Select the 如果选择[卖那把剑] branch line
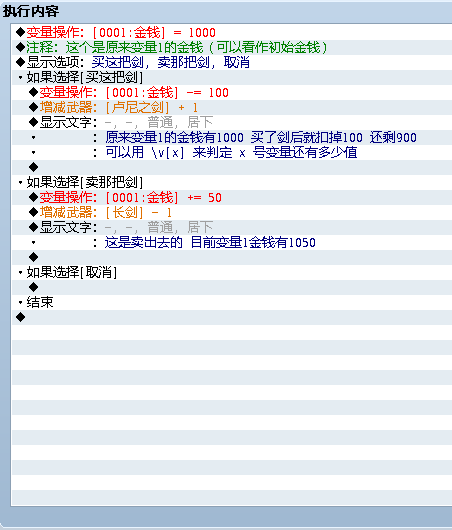 [x=232, y=183]
